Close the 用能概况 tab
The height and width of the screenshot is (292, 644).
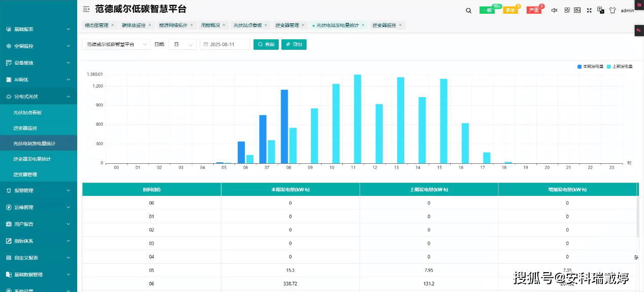pos(223,25)
